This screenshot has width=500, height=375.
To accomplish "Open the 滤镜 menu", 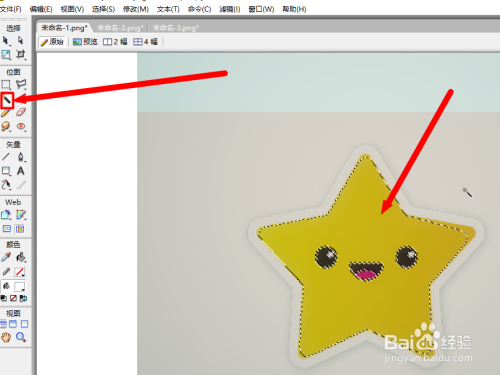I will (230, 9).
